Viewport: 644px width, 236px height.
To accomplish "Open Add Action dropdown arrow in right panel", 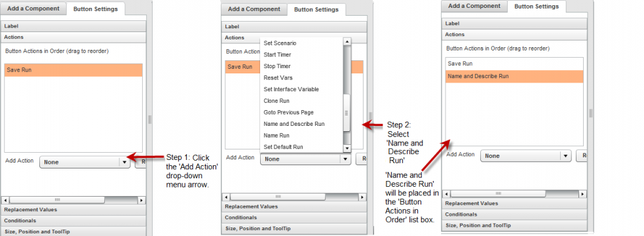I will point(566,156).
